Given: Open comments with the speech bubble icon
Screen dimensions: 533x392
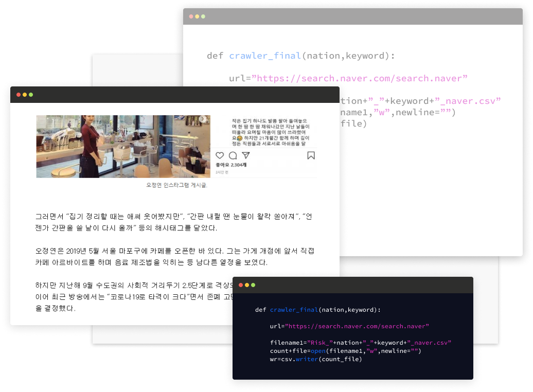Looking at the screenshot, I should (x=233, y=155).
